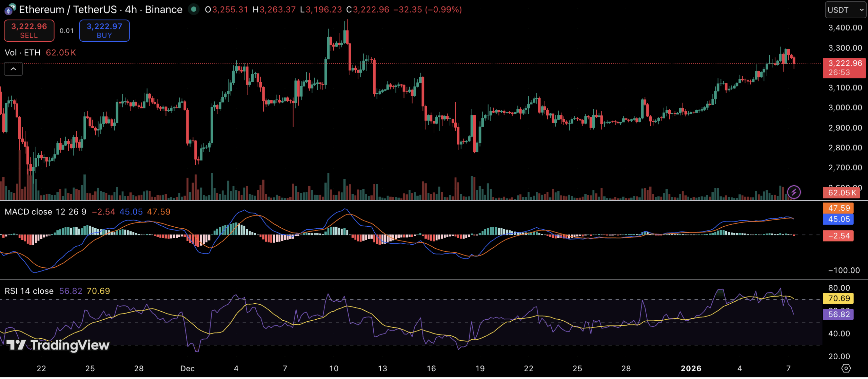
Task: Select the Vol · ETH indicator label
Action: click(x=22, y=53)
